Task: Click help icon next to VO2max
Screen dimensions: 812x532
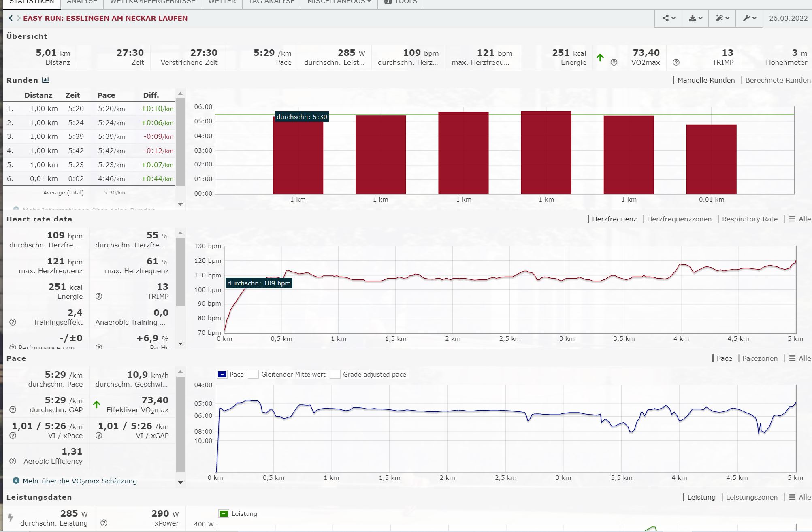Action: pyautogui.click(x=614, y=62)
